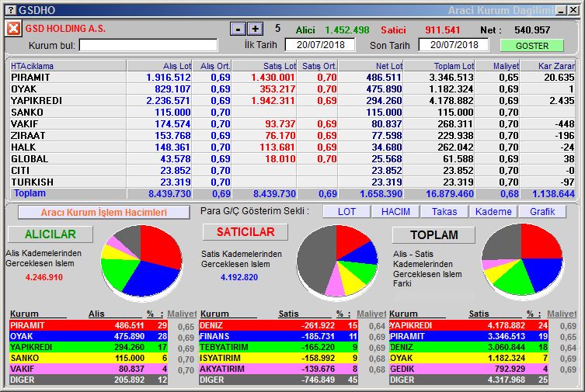The width and height of the screenshot is (585, 392).
Task: Click yellow ISYATIRIM -158.992 legend row
Action: pos(278,358)
